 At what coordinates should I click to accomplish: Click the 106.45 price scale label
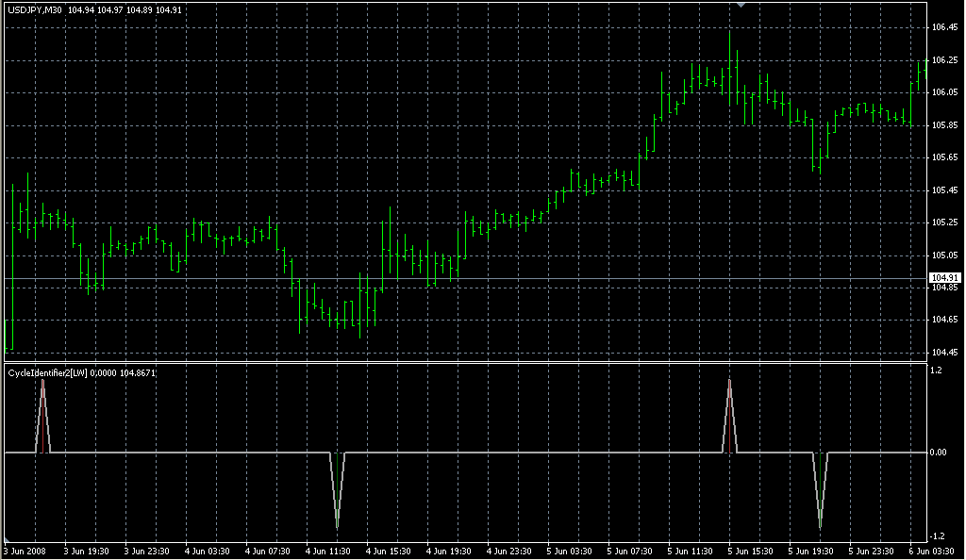pos(944,27)
